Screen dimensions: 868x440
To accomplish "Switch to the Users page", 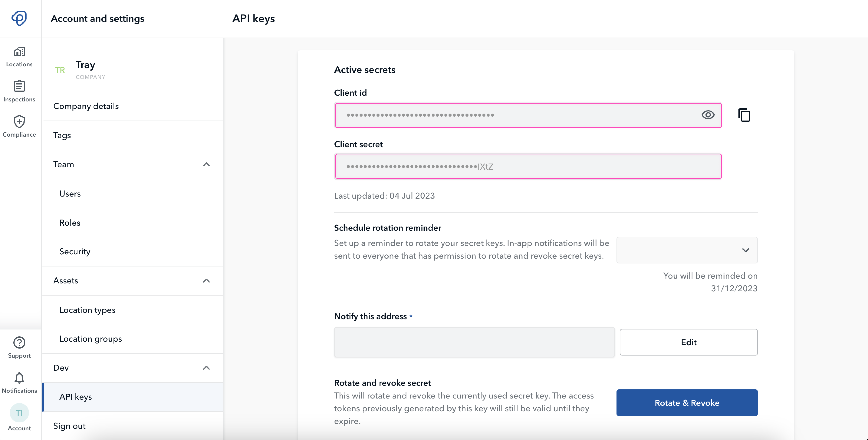I will [x=70, y=194].
